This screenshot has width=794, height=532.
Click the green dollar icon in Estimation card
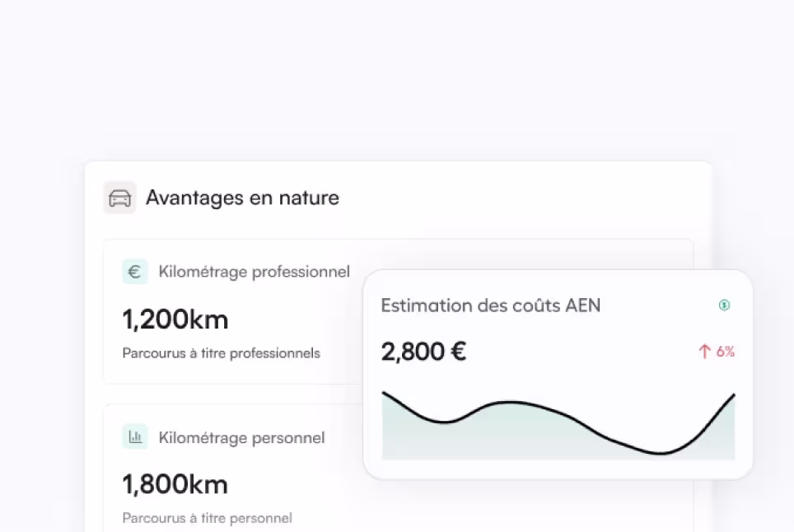(724, 305)
